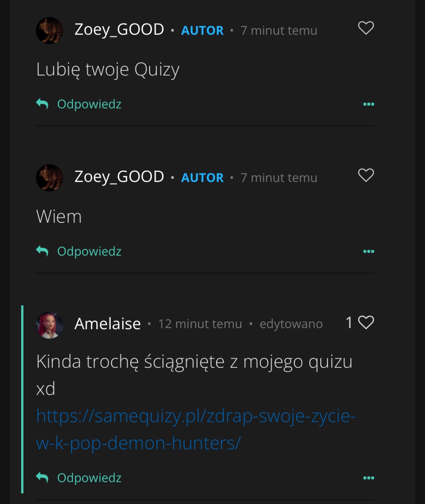Click Zoey_GOOD username on first comment
The width and height of the screenshot is (425, 504).
(x=119, y=30)
